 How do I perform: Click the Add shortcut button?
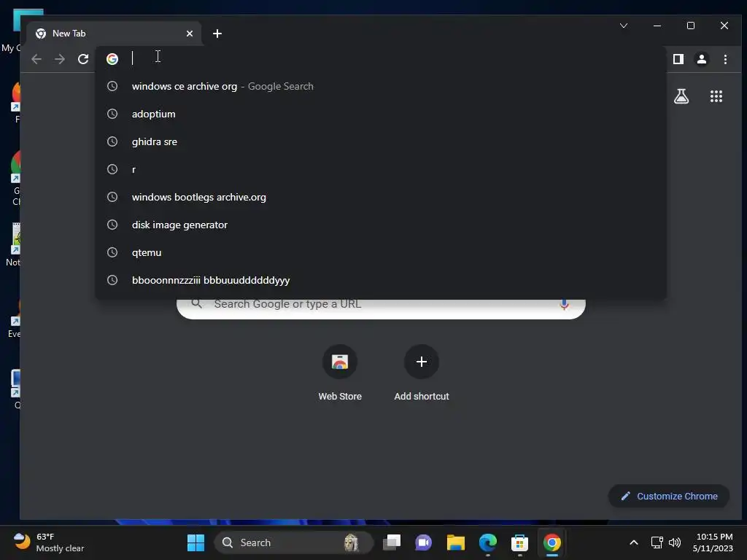[422, 373]
